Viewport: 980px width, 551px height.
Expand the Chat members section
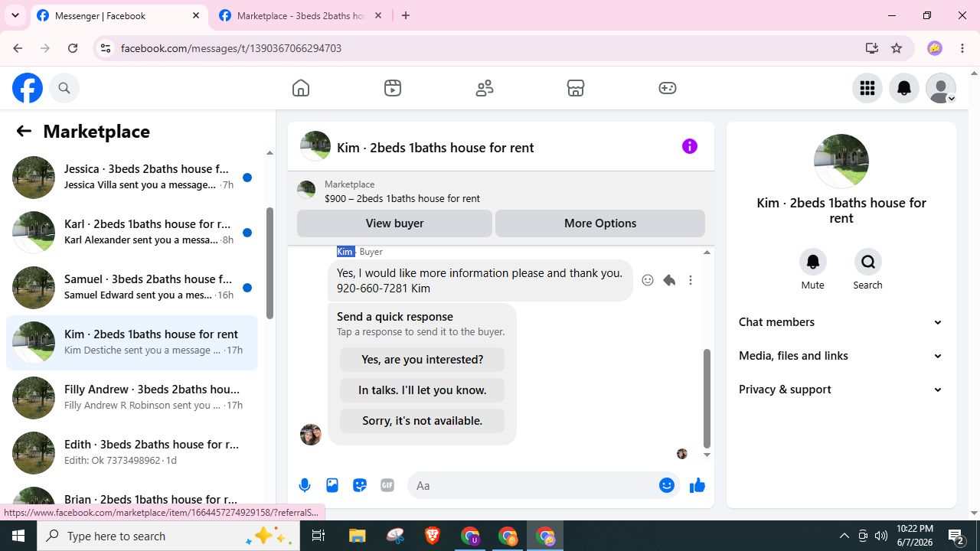[841, 322]
